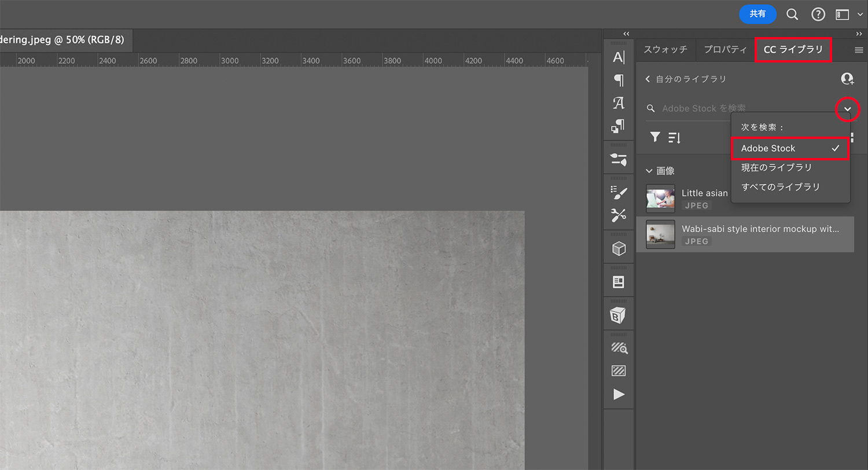The height and width of the screenshot is (470, 868).
Task: Open the Learn panel icon
Action: [x=619, y=282]
